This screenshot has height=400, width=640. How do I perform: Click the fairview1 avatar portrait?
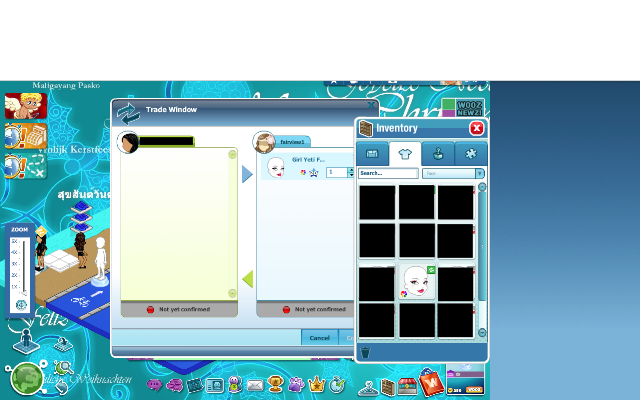coord(264,142)
